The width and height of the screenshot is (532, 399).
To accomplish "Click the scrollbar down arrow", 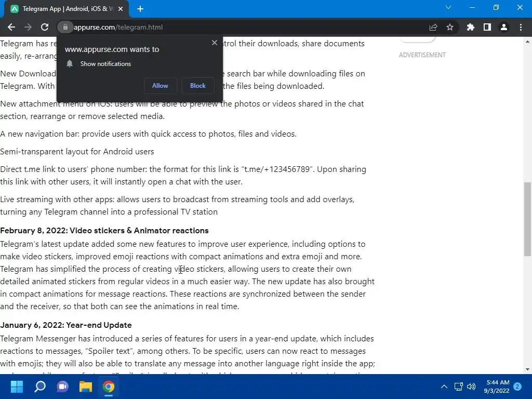I will (x=527, y=369).
